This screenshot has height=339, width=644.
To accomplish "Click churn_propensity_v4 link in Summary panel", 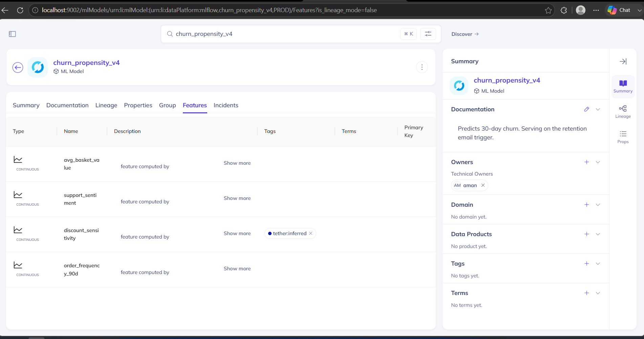I will (507, 80).
